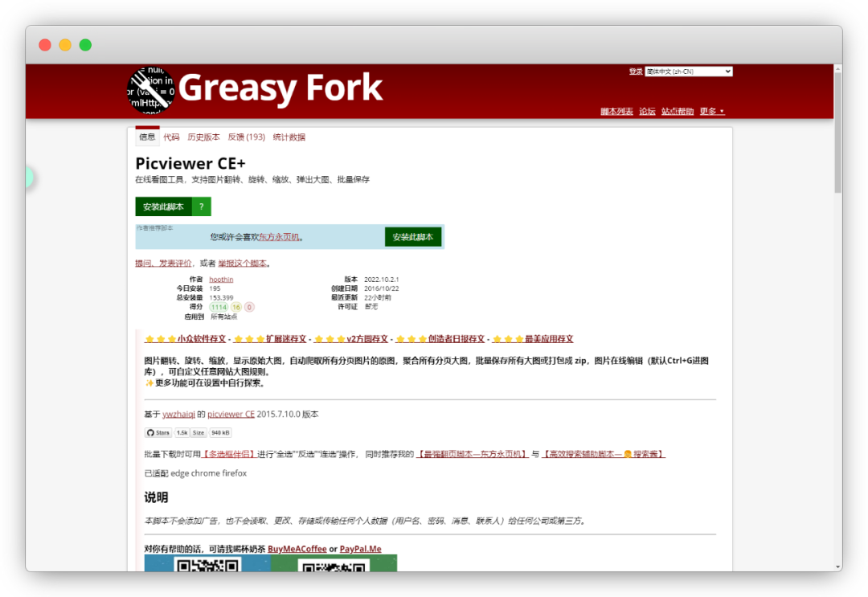The width and height of the screenshot is (868, 597).
Task: Open the starred 最美应用存文 link
Action: (533, 338)
